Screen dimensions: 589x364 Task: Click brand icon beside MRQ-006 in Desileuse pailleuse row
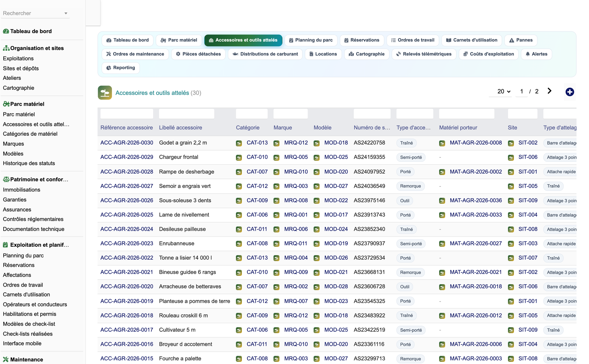click(x=276, y=229)
